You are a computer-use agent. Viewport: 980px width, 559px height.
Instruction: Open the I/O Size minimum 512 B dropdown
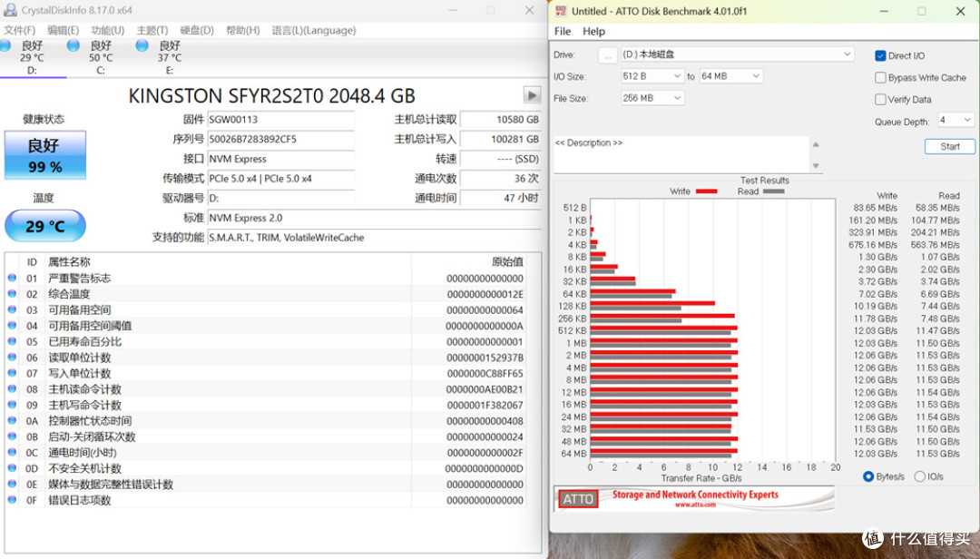tap(652, 75)
